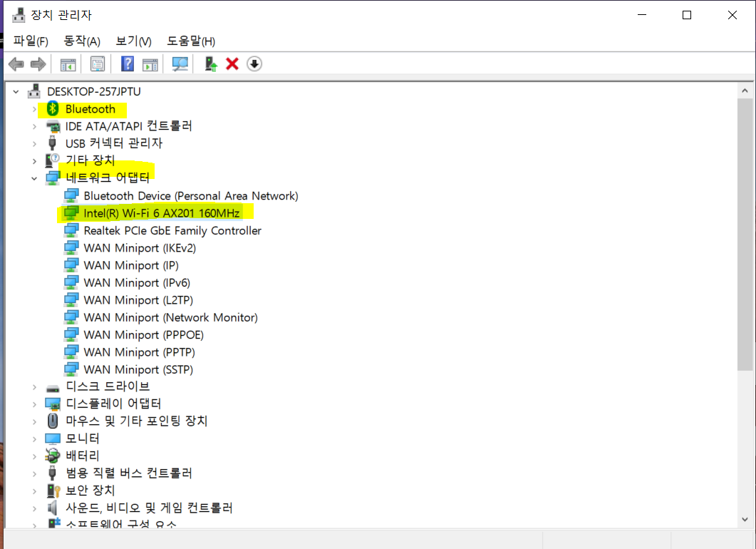Click the 모니터 monitor icon
756x549 pixels.
click(53, 438)
